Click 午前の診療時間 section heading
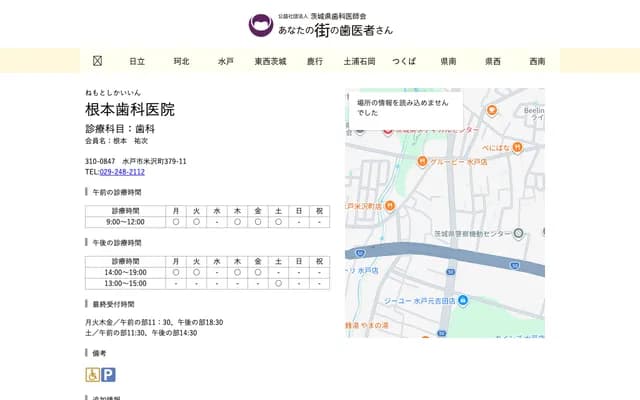 117,192
